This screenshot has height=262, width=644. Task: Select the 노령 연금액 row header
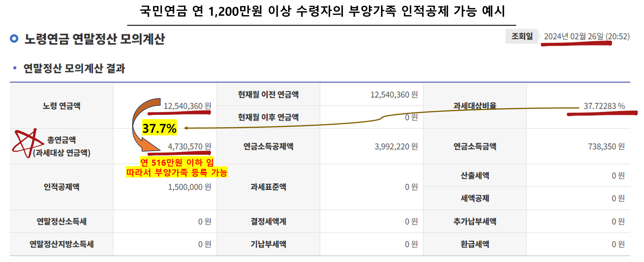[x=61, y=106]
